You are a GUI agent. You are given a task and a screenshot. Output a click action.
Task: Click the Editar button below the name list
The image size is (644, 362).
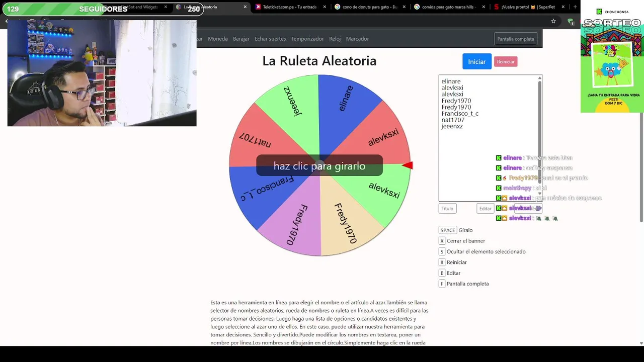485,208
